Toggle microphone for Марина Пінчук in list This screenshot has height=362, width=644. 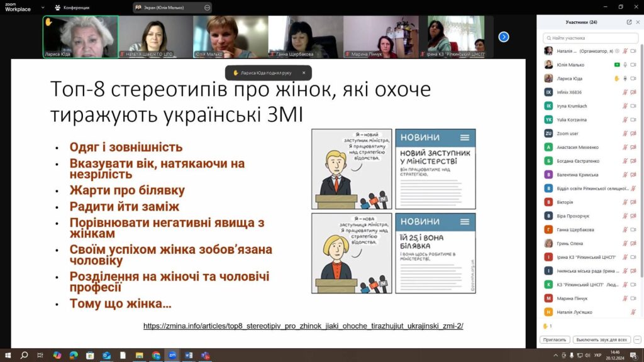coord(625,299)
